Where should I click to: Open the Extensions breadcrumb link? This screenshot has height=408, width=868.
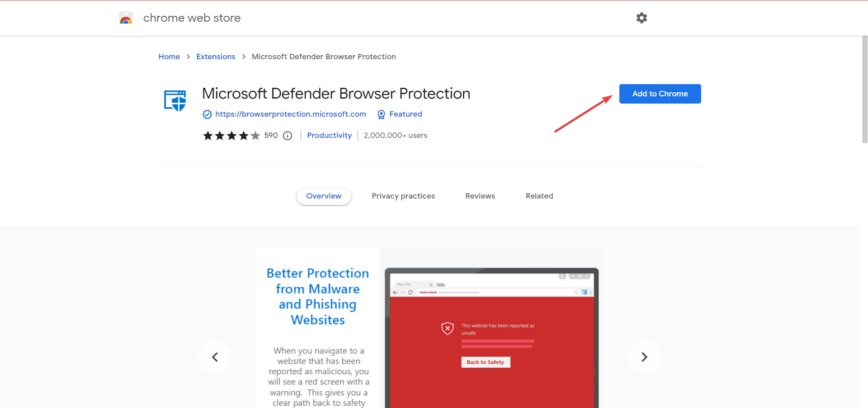tap(216, 57)
